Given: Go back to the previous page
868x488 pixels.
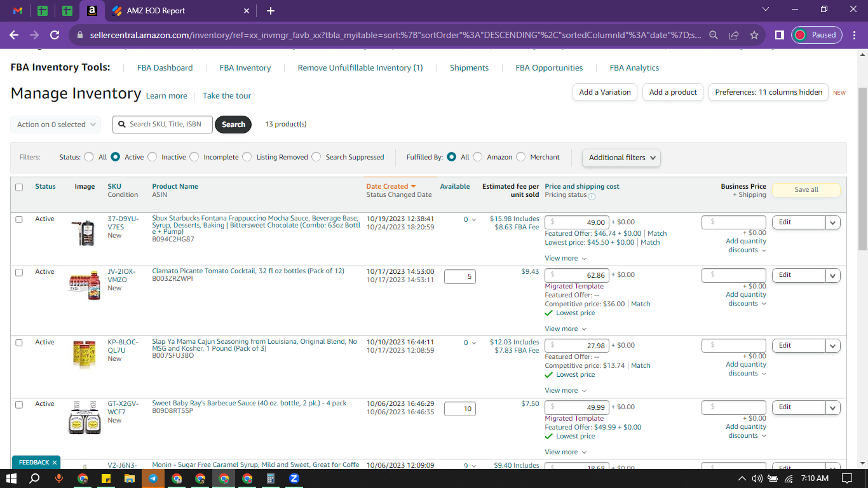Looking at the screenshot, I should 14,35.
